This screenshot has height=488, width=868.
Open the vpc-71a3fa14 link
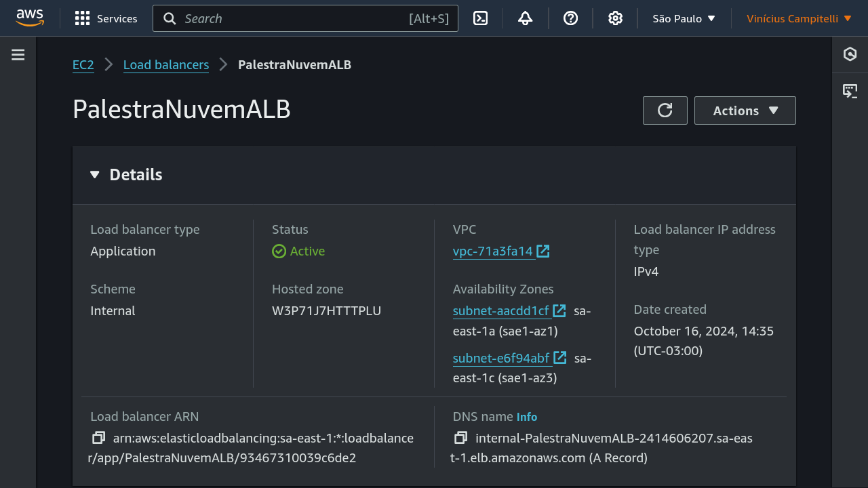click(x=493, y=251)
